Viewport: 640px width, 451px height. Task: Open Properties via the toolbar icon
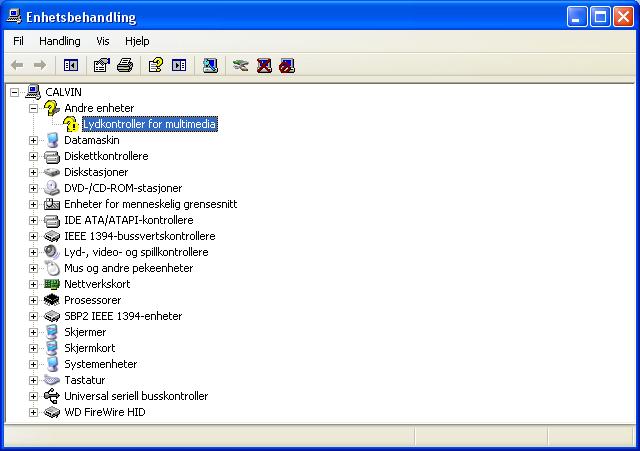pyautogui.click(x=102, y=65)
